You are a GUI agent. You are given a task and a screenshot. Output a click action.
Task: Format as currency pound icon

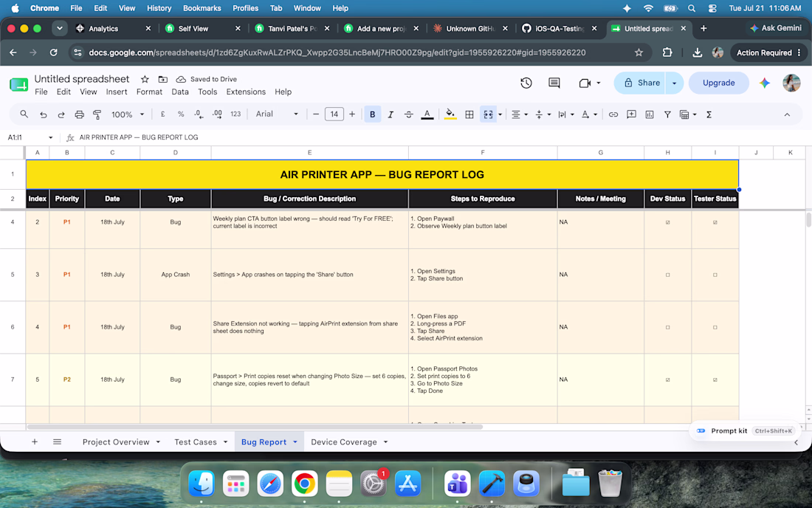[162, 114]
